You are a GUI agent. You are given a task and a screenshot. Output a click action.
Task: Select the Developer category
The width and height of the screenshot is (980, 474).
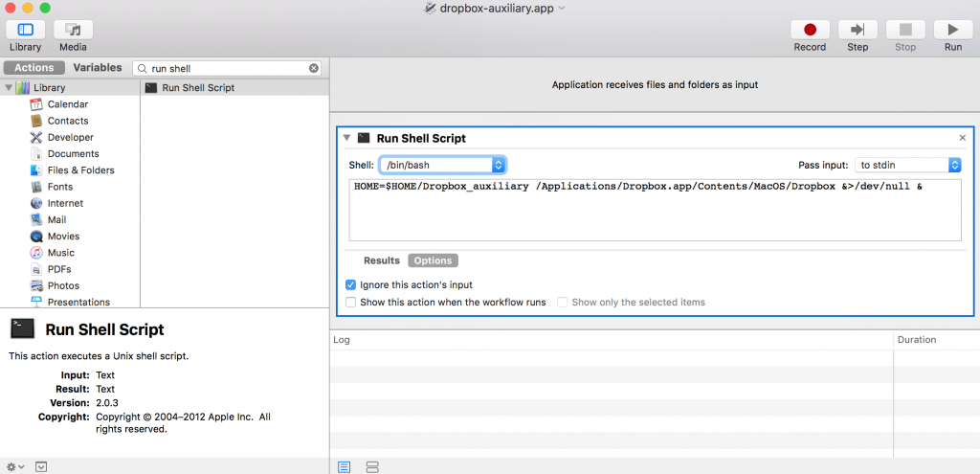click(70, 137)
